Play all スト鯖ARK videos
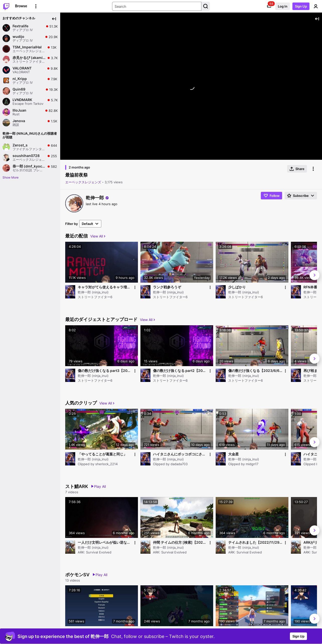322x644 pixels. [99, 487]
